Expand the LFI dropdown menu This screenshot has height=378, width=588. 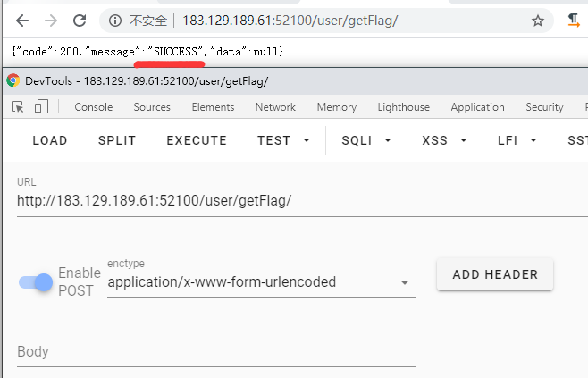pos(517,140)
